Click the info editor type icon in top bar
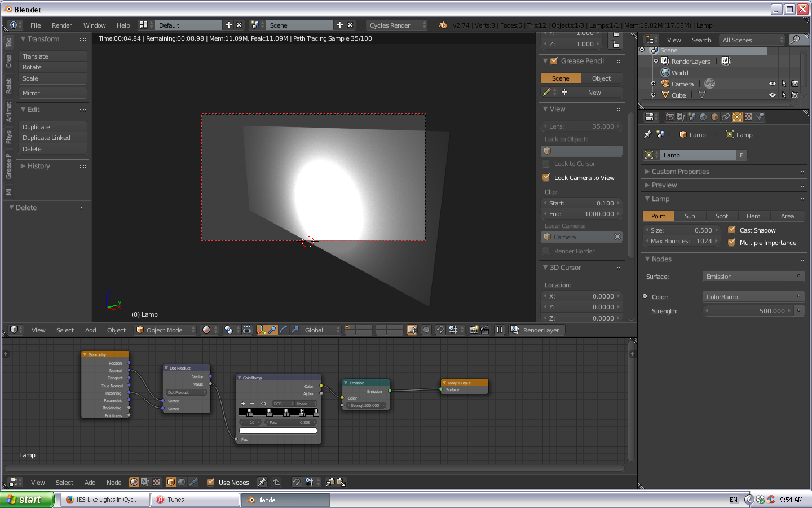812x508 pixels. click(14, 25)
